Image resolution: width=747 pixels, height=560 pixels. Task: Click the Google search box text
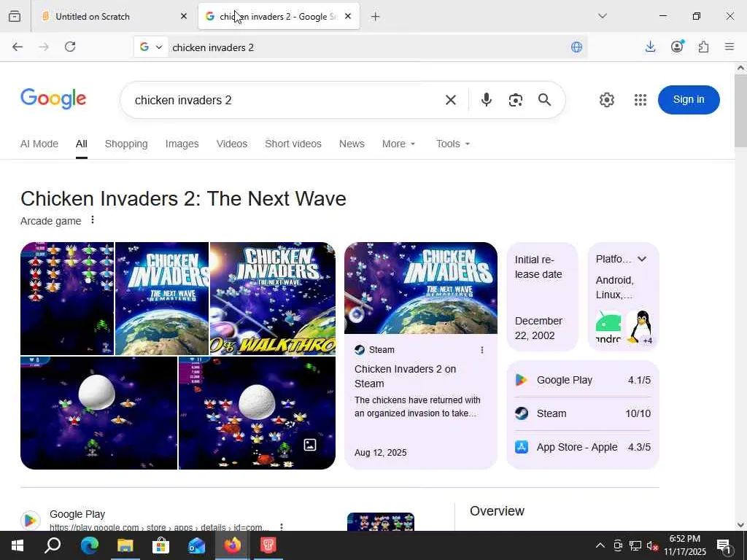[x=183, y=100]
